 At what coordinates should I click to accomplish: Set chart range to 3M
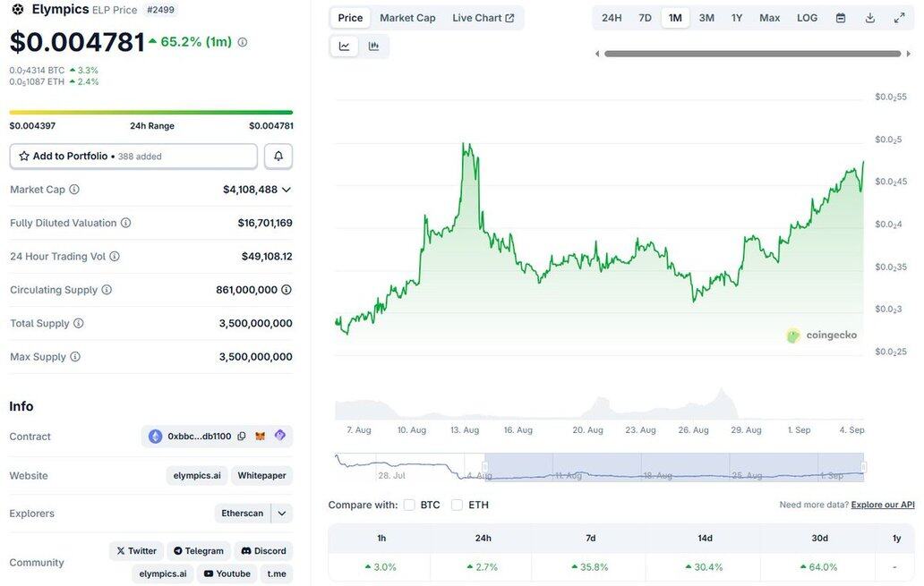[706, 18]
